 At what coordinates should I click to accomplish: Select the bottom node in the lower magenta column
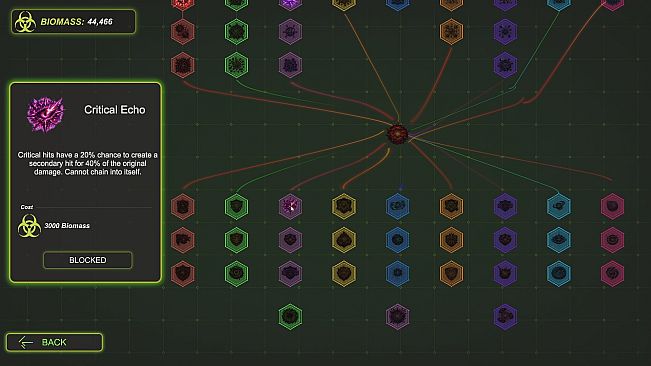290,273
